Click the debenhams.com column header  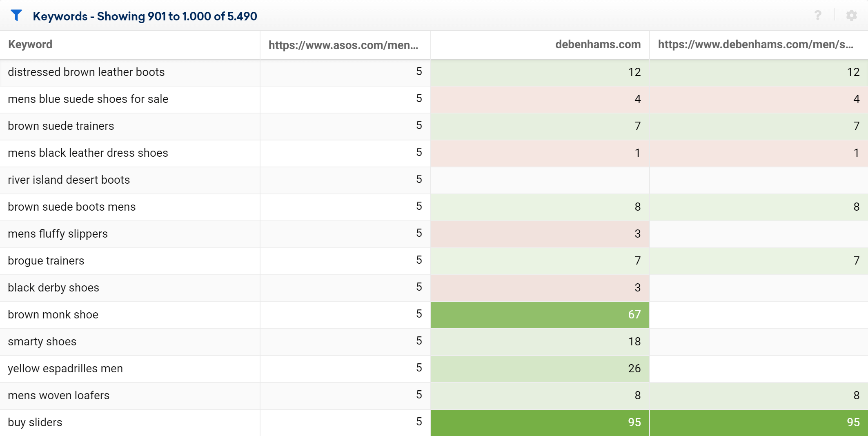[x=598, y=44]
